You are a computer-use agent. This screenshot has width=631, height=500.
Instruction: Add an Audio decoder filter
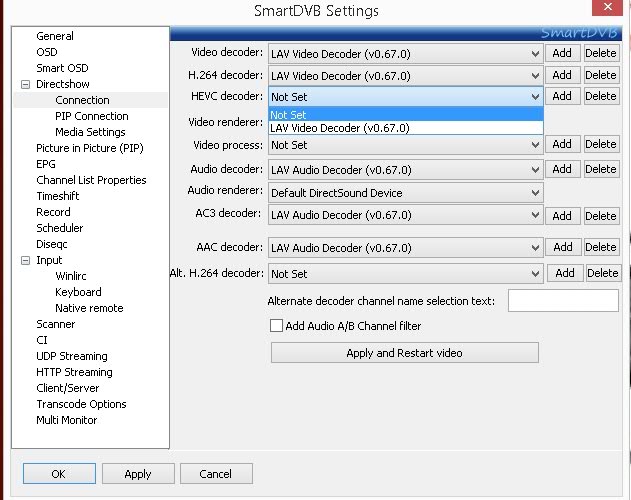click(x=562, y=169)
